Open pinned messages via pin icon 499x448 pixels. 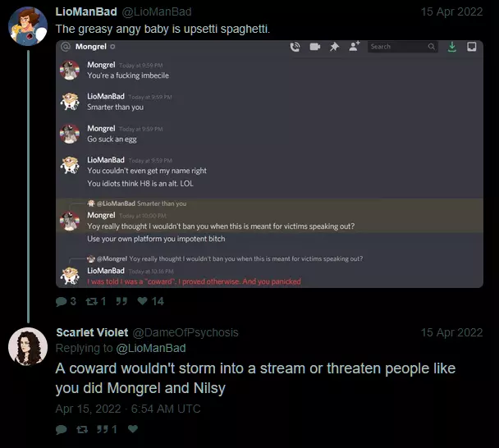[x=334, y=47]
